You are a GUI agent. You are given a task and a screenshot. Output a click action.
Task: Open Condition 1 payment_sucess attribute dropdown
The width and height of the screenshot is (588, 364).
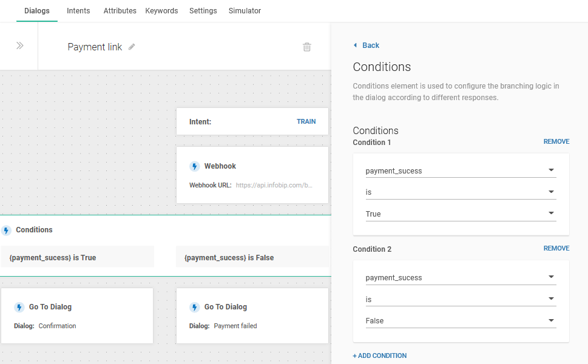(551, 170)
